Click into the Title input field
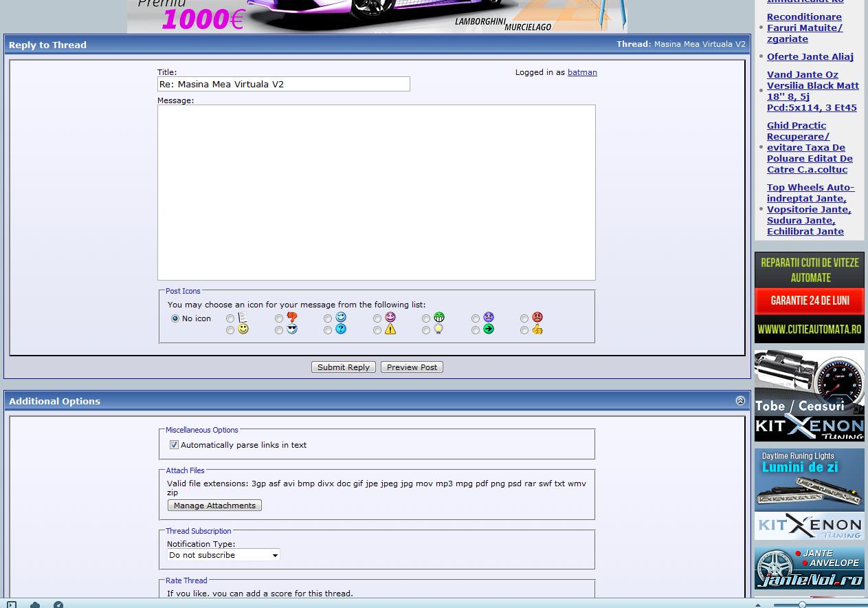The height and width of the screenshot is (608, 868). (x=284, y=84)
